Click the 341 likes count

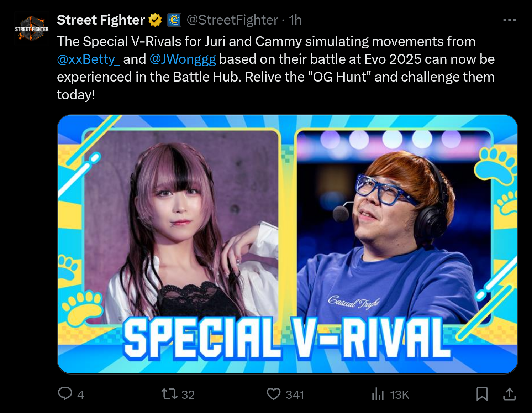(x=295, y=394)
